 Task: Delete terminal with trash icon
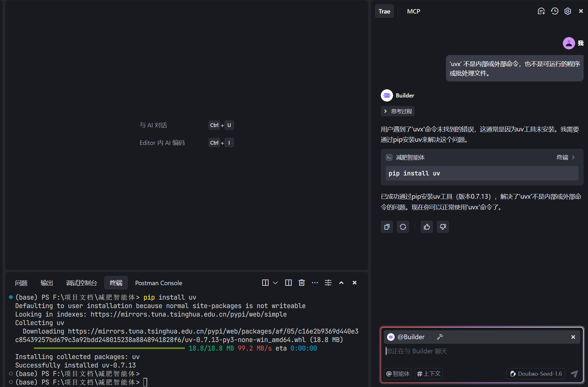click(x=302, y=283)
